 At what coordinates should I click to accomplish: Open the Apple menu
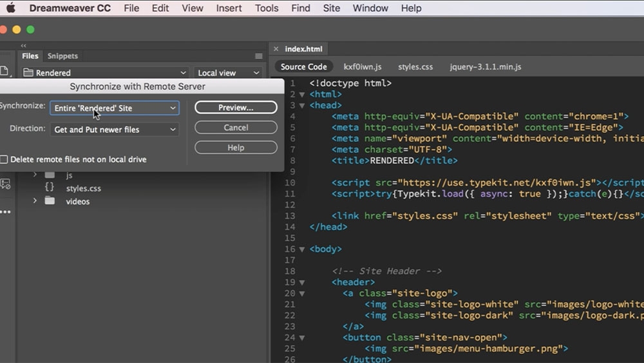coord(11,8)
